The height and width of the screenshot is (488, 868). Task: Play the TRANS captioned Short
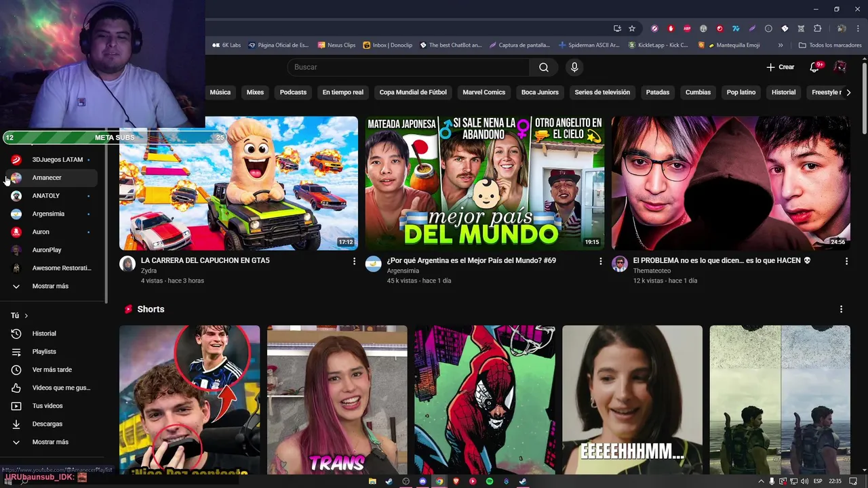tap(337, 400)
